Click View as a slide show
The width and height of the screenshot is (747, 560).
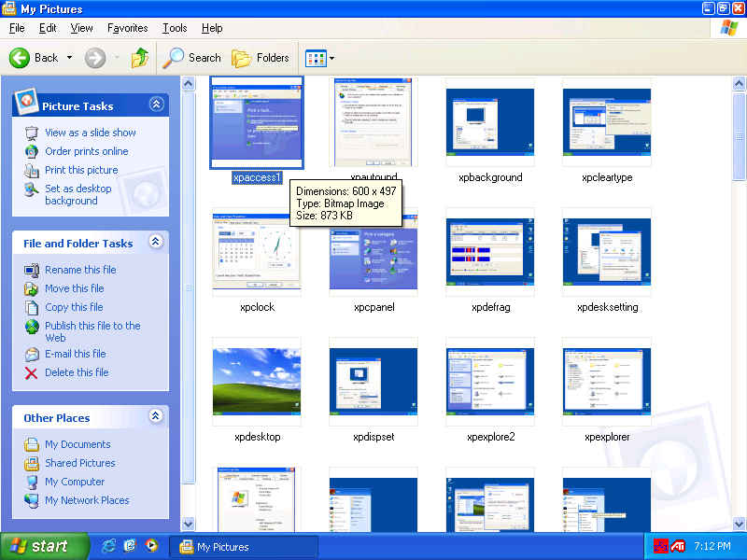click(91, 133)
